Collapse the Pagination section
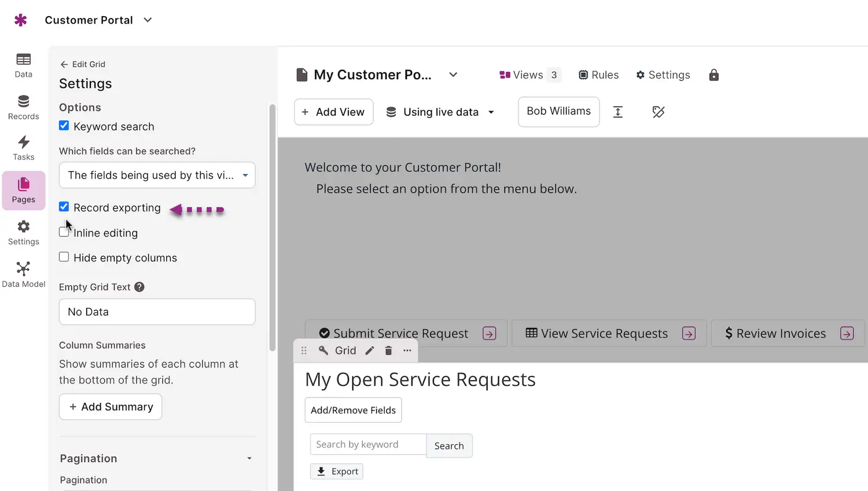 pos(249,459)
